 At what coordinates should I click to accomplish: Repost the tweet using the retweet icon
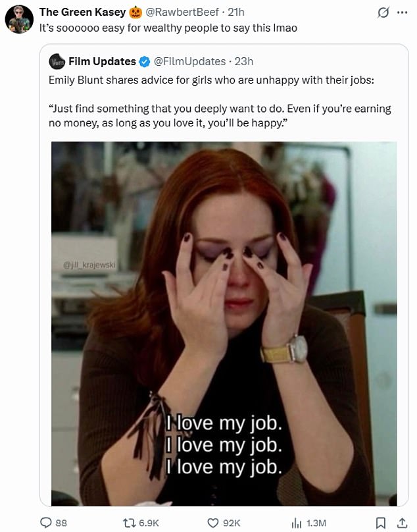pos(129,523)
